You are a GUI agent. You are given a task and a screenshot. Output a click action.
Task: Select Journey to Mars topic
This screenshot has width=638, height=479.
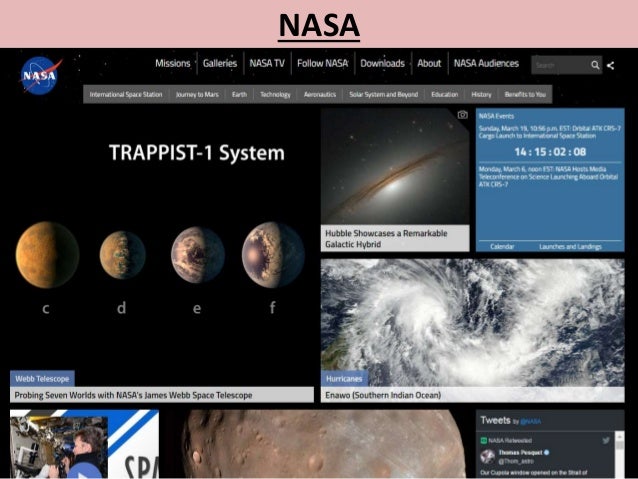(x=197, y=94)
